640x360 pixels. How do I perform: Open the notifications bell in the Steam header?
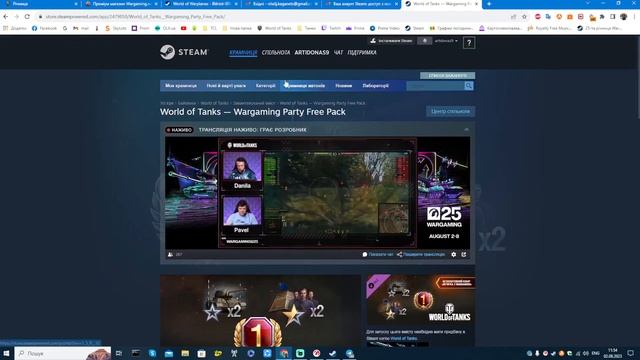[424, 41]
